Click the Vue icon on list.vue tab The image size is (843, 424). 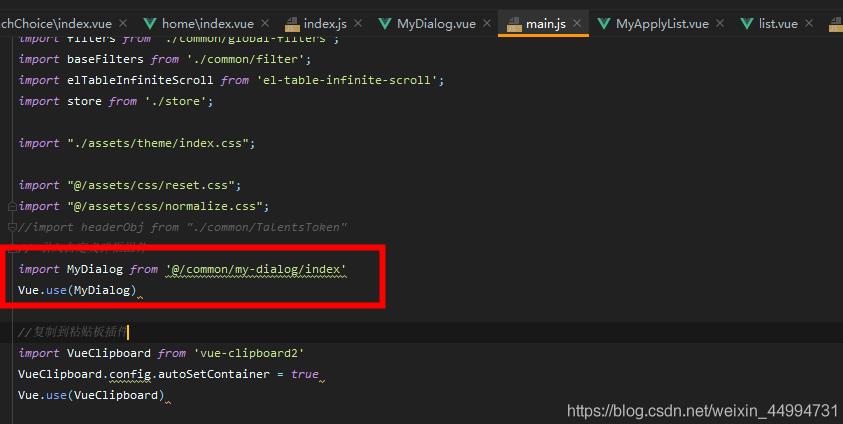tap(747, 23)
